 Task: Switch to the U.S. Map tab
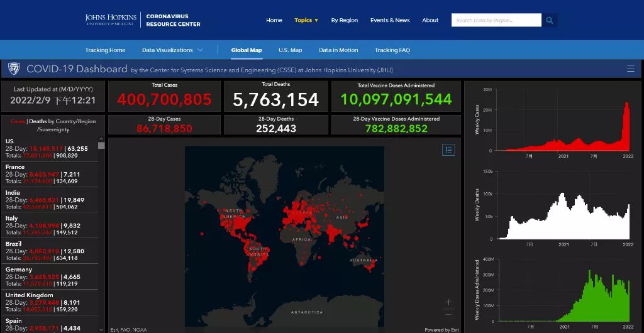tap(290, 50)
